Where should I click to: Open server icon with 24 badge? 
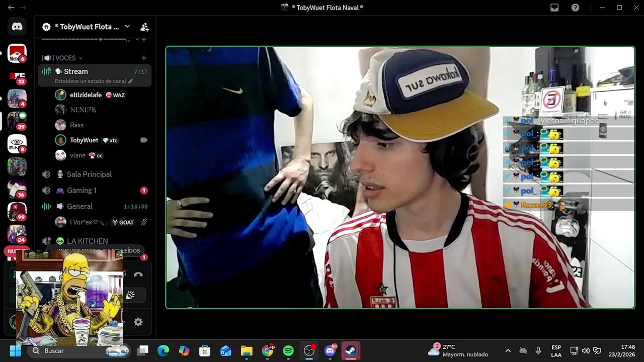tap(17, 234)
